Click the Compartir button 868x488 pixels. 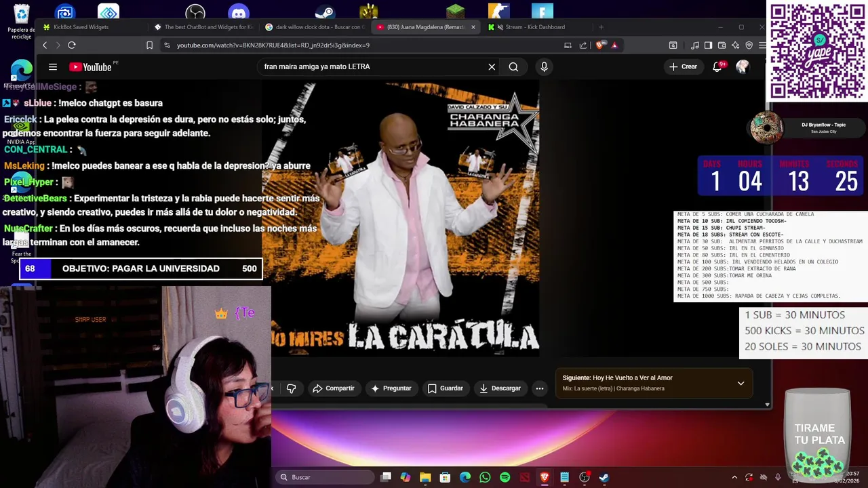[334, 388]
